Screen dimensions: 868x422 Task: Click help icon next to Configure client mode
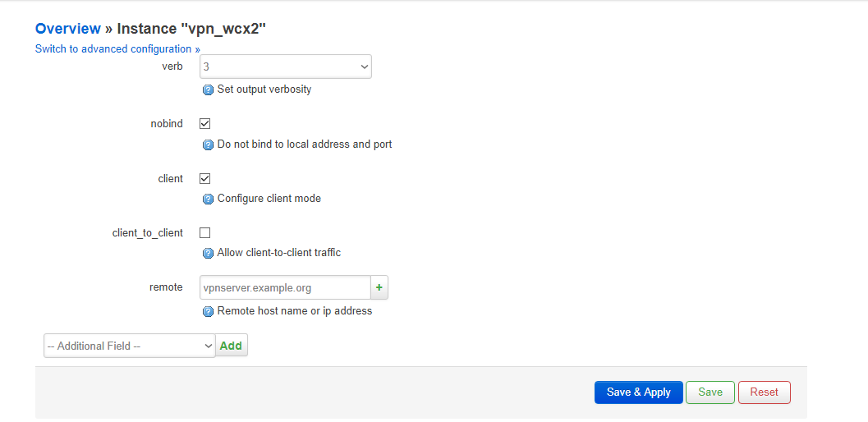tap(208, 199)
